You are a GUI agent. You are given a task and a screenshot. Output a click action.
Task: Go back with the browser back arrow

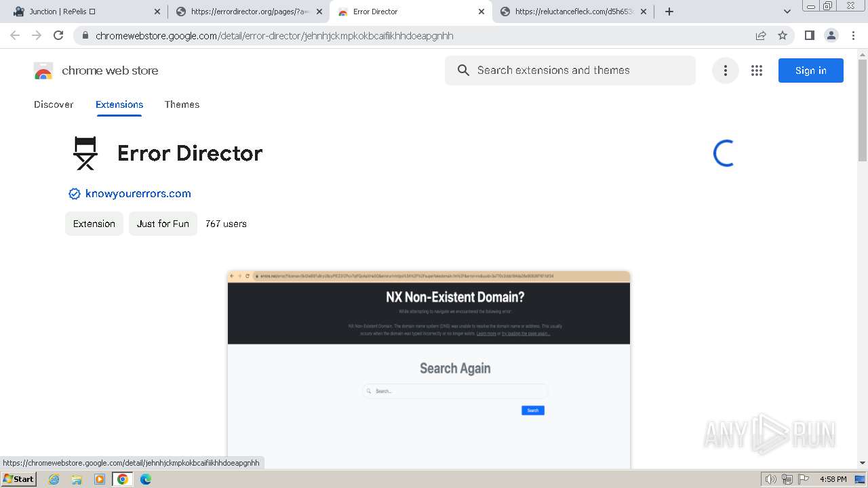15,35
